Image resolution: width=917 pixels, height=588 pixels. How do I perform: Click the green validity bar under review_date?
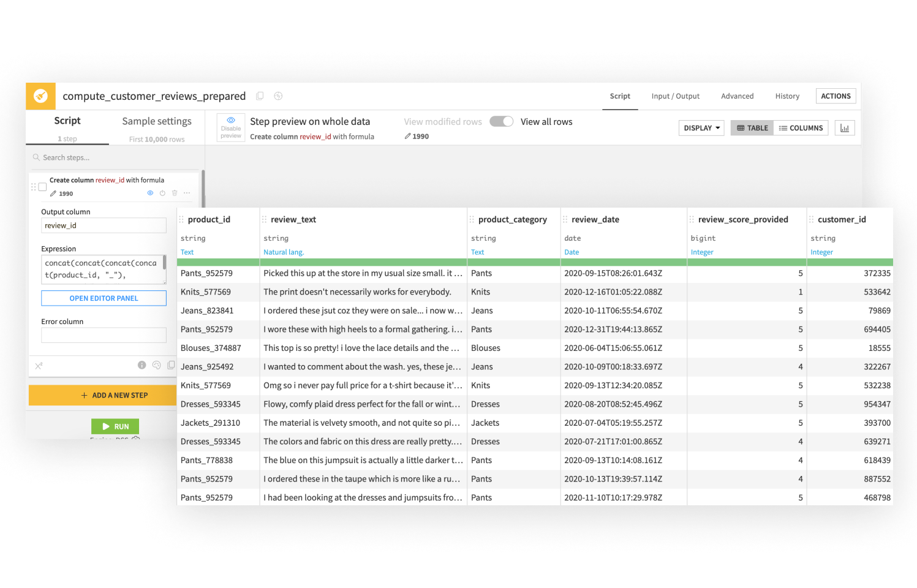click(x=624, y=262)
